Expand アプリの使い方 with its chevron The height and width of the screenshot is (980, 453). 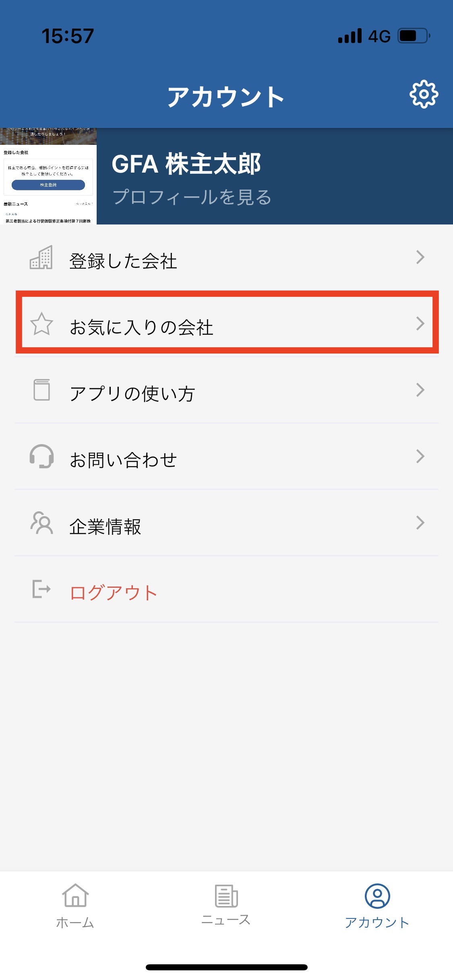pos(420,390)
